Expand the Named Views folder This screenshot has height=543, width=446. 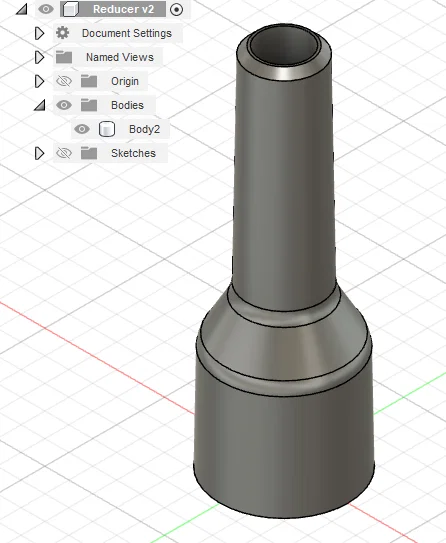click(39, 57)
